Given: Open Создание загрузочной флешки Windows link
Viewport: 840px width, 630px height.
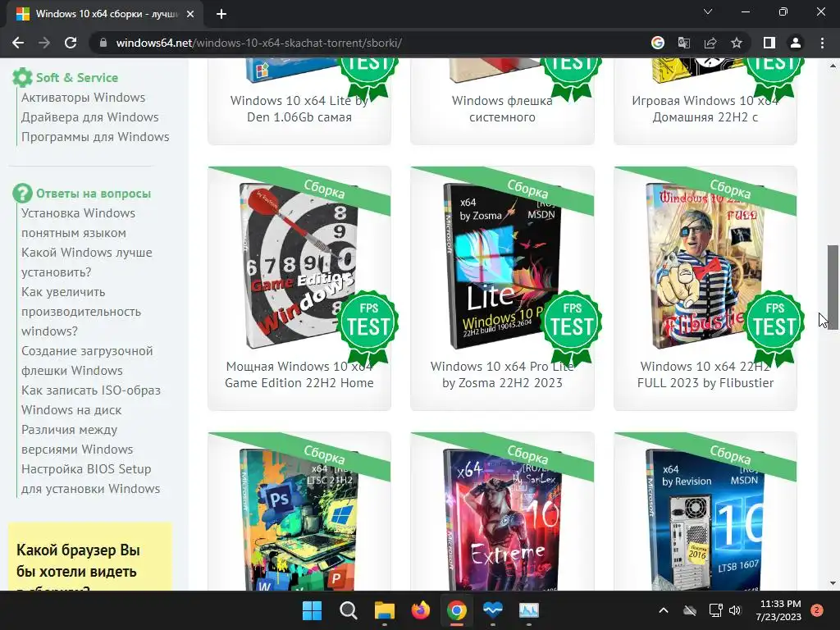Looking at the screenshot, I should [87, 361].
